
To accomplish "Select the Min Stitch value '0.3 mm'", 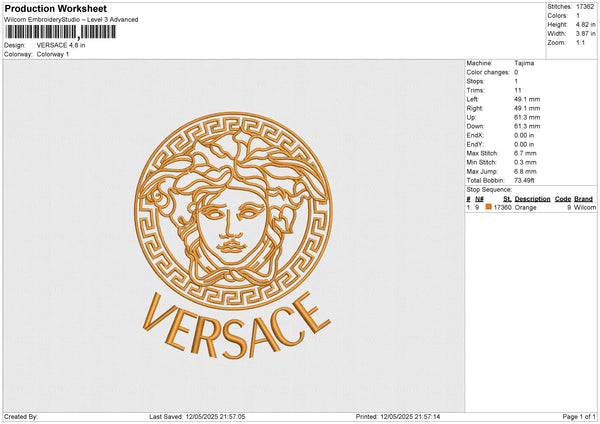I will click(x=525, y=162).
